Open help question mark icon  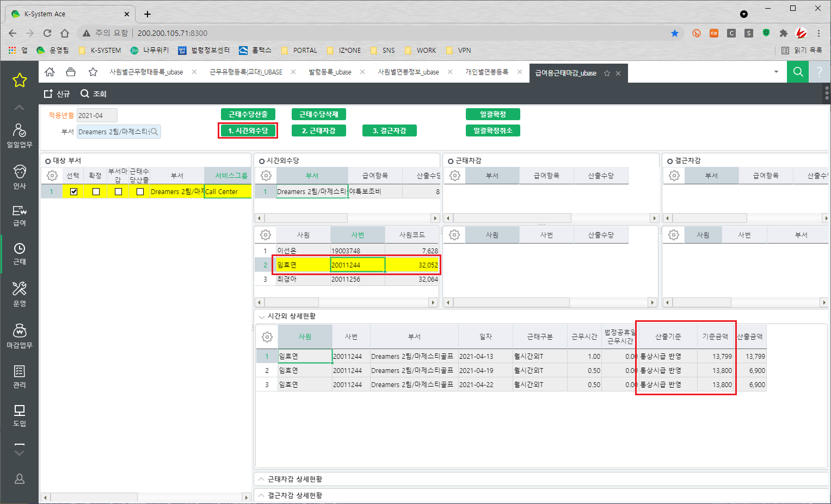pyautogui.click(x=820, y=72)
